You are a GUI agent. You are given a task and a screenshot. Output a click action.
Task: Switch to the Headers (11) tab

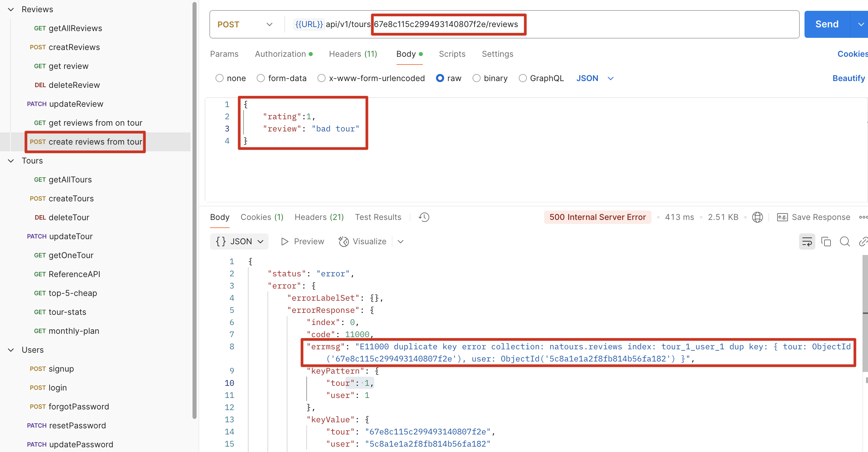[353, 54]
